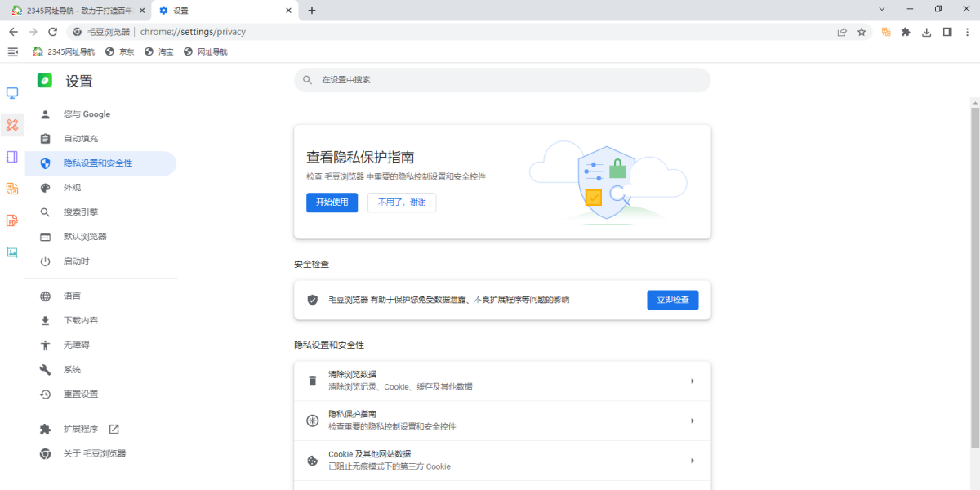Open the image translate tool in the sidebar
This screenshot has width=980, height=490.
[11, 188]
